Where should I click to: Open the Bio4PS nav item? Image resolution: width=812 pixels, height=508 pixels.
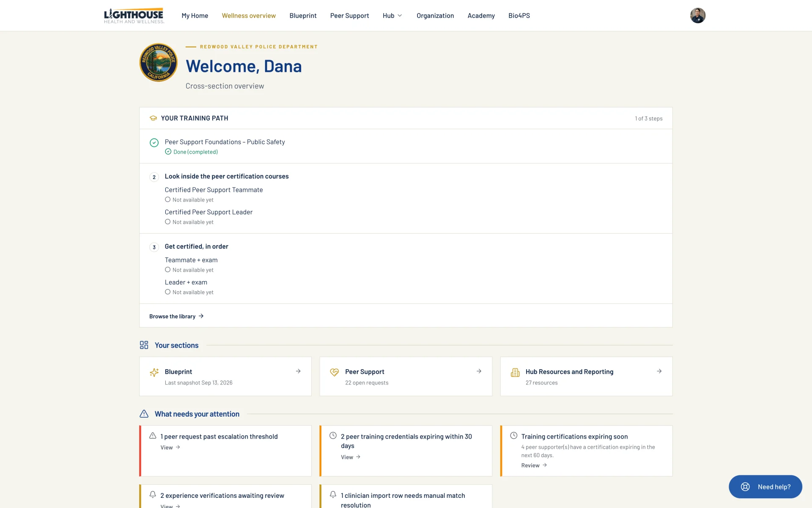click(519, 16)
